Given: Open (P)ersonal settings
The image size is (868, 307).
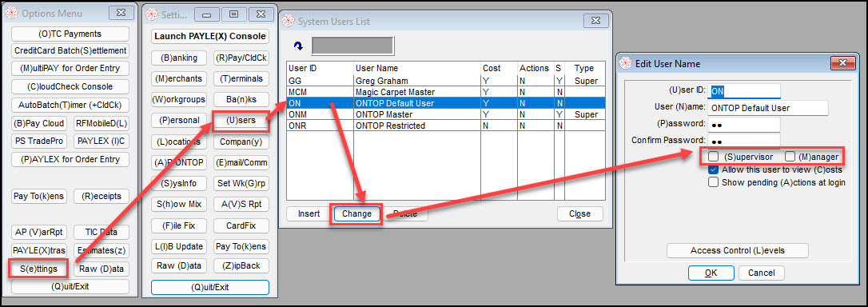Looking at the screenshot, I should click(179, 120).
